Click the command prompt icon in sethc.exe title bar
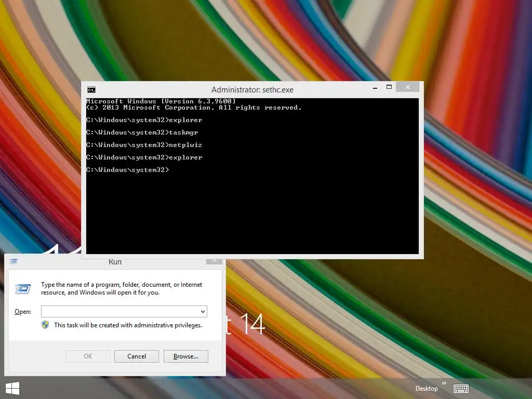532x399 pixels. pyautogui.click(x=91, y=89)
